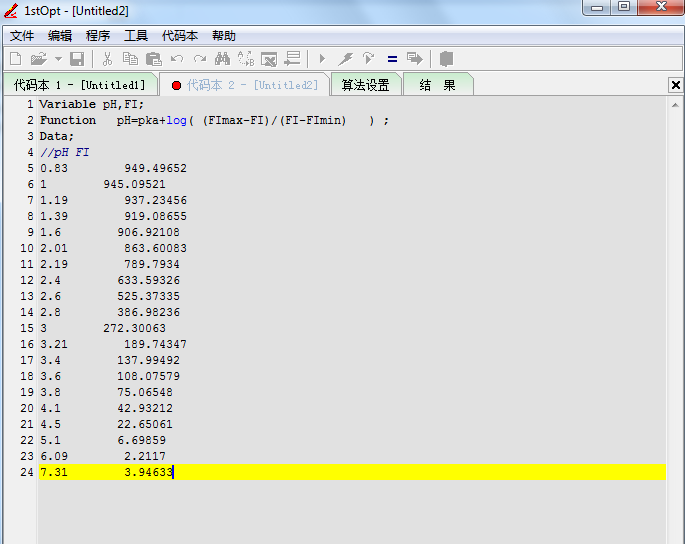Click the '//pH FI' comment line
The height and width of the screenshot is (544, 685).
click(64, 152)
